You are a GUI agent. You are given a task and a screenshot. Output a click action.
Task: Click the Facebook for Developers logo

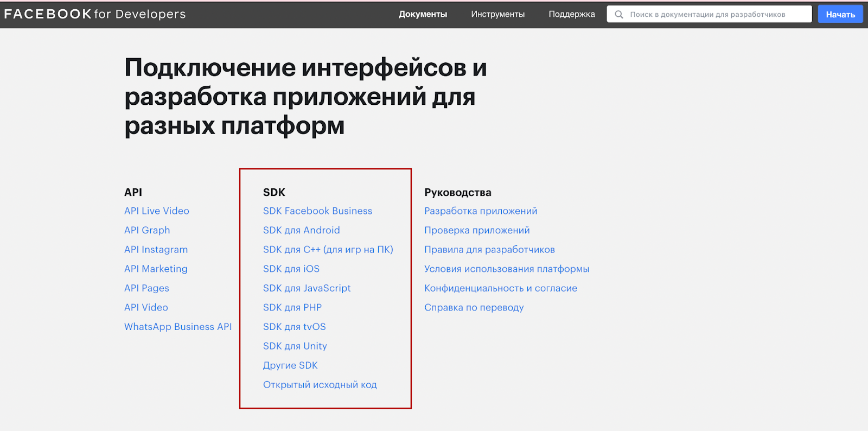pos(95,14)
